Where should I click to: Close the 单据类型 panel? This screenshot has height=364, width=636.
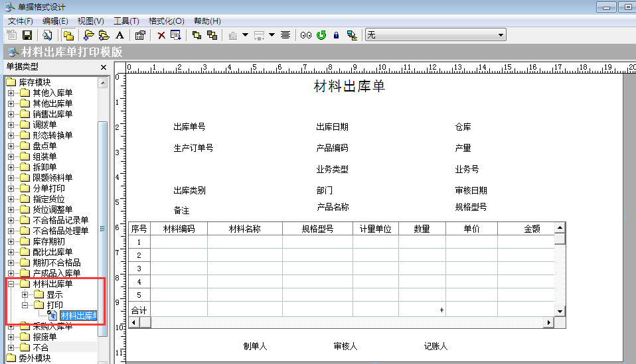tap(104, 67)
